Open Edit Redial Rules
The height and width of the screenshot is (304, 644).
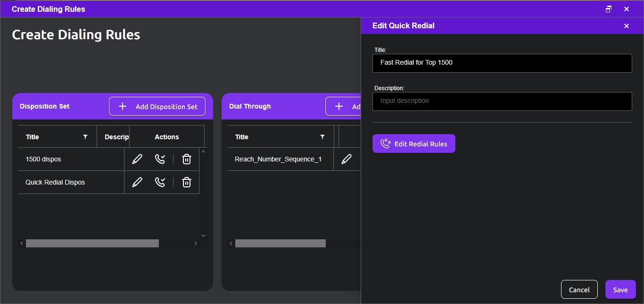414,144
